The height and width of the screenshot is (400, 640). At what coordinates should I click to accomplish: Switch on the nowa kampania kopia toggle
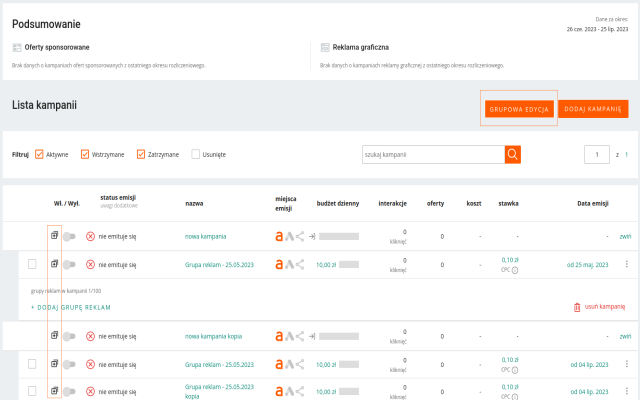[69, 336]
